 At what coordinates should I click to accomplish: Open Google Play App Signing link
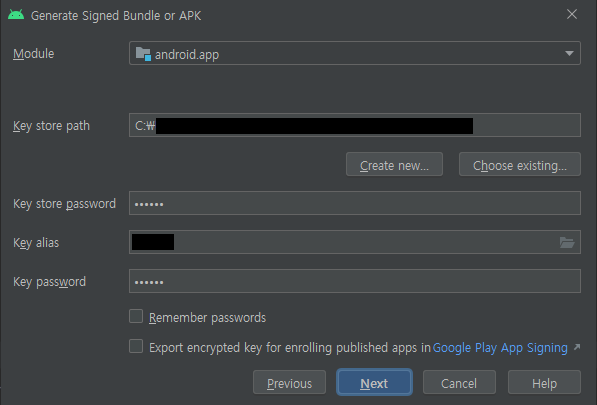point(500,348)
